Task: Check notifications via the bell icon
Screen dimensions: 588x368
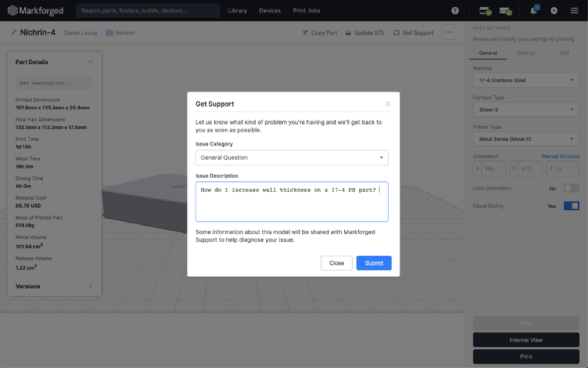Action: pos(533,11)
